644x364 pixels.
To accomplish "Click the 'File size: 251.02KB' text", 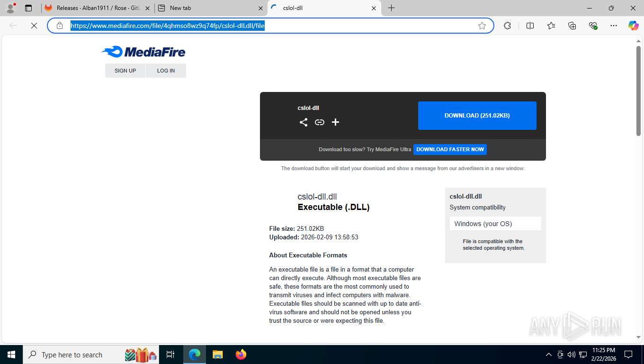I will (296, 228).
